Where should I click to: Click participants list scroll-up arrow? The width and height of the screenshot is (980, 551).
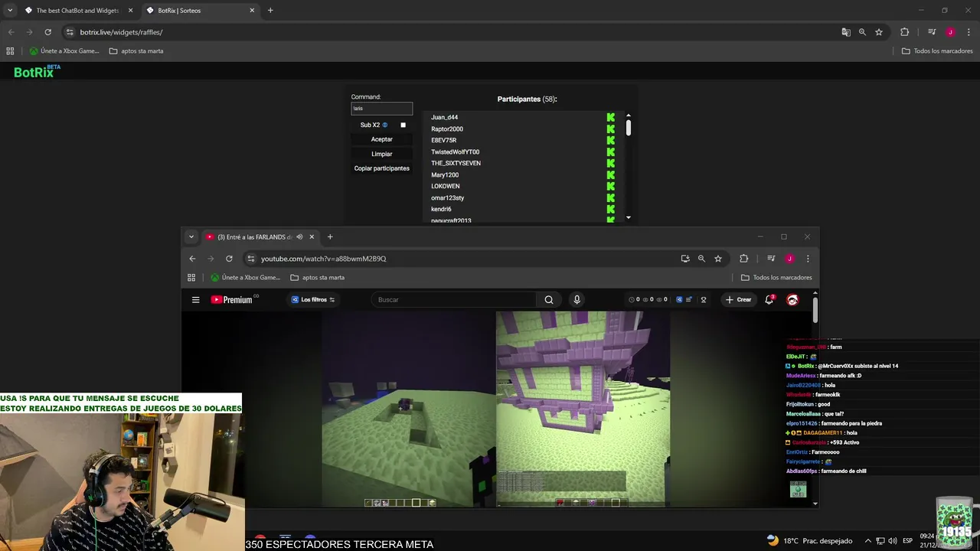[x=629, y=116]
